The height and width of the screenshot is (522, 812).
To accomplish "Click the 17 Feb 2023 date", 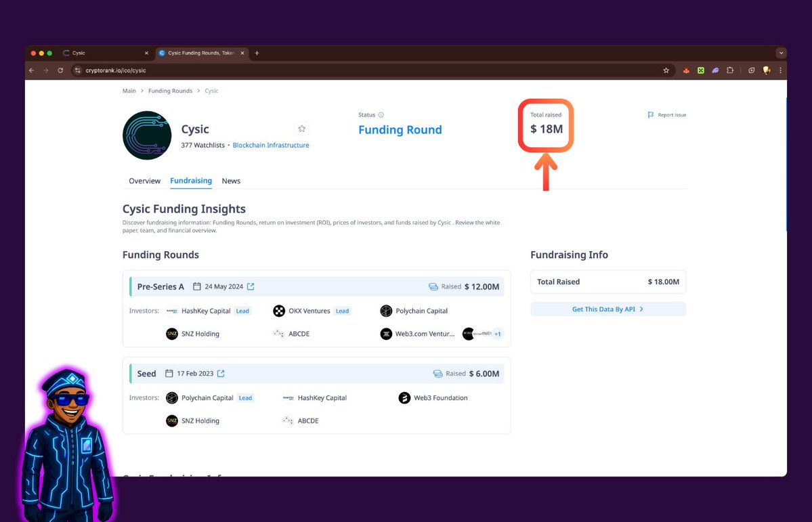I will [x=195, y=373].
